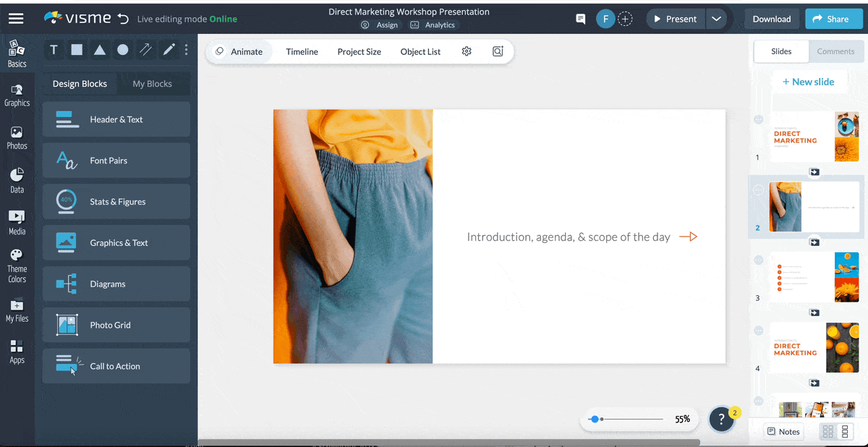Image resolution: width=868 pixels, height=447 pixels.
Task: Open the Comments tab
Action: [836, 51]
